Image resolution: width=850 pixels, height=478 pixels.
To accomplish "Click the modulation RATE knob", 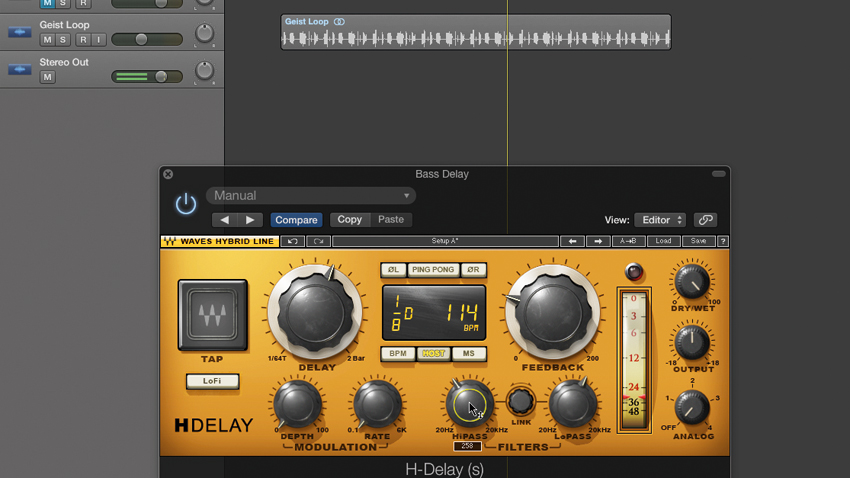I will tap(377, 404).
